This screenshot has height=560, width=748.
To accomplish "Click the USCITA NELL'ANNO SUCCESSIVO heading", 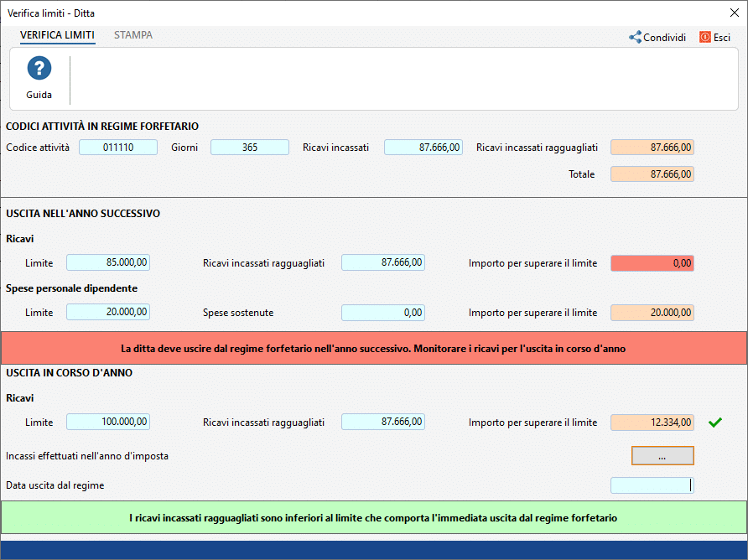I will click(x=83, y=214).
